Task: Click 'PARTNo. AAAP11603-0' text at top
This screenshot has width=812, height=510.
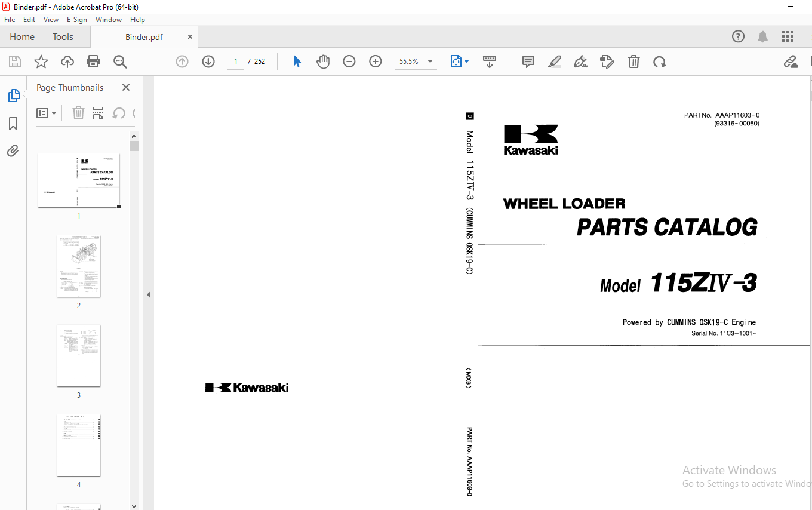Action: click(x=722, y=115)
